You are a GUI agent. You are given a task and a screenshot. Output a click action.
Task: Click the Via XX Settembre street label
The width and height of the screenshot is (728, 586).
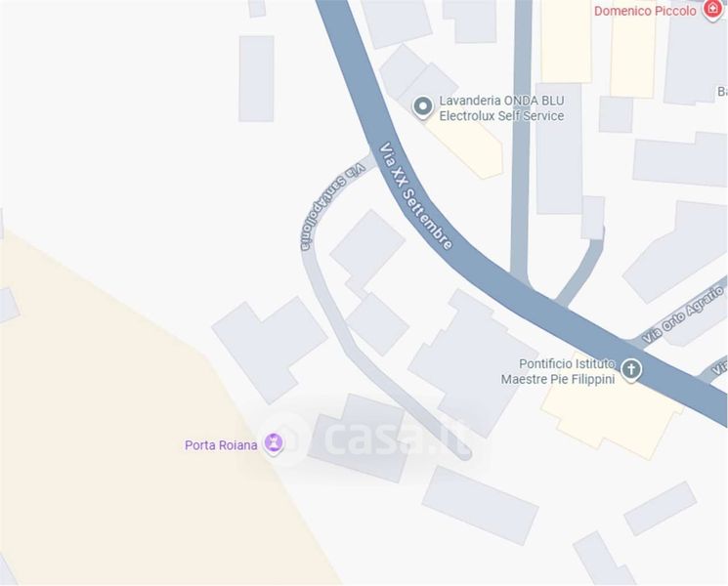[x=416, y=195]
